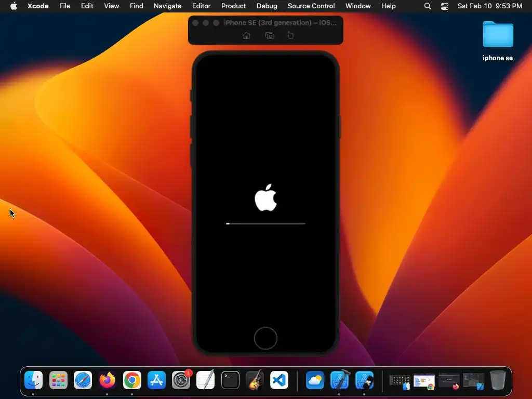Launch Visual Studio Code from the Dock

pos(279,380)
